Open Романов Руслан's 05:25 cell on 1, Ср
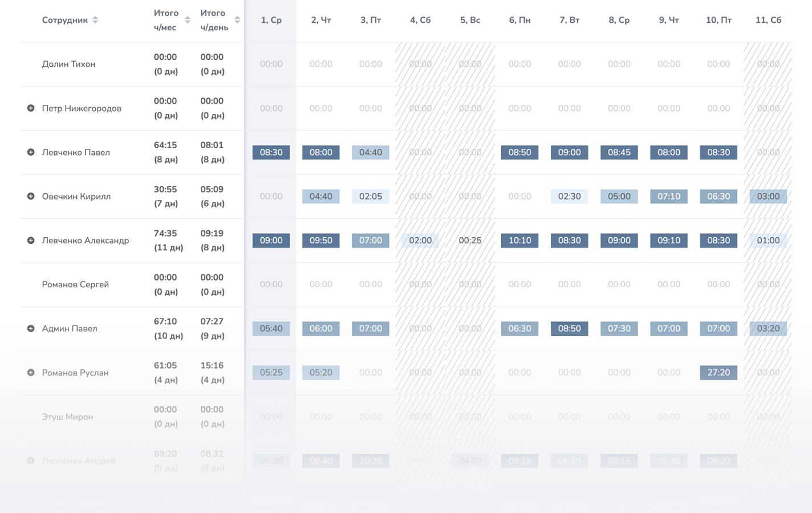 click(x=271, y=373)
